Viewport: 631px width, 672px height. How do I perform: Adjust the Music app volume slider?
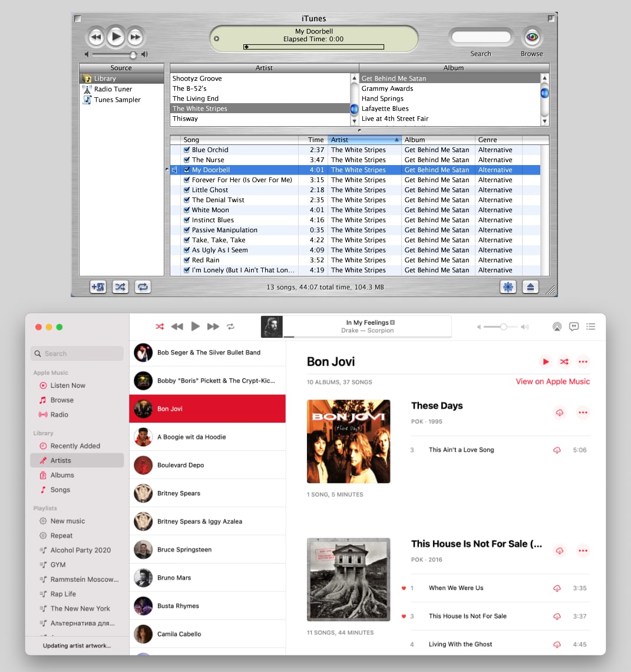[503, 327]
